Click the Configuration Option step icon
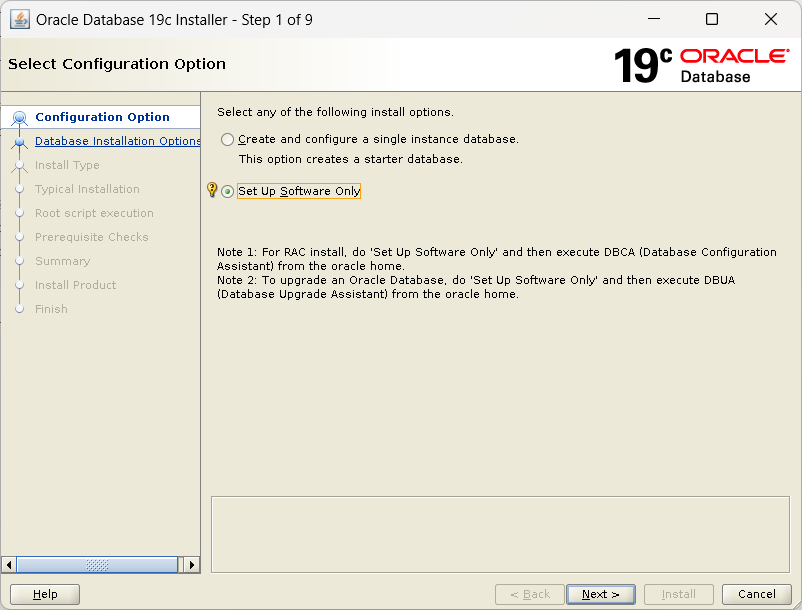 coord(19,118)
